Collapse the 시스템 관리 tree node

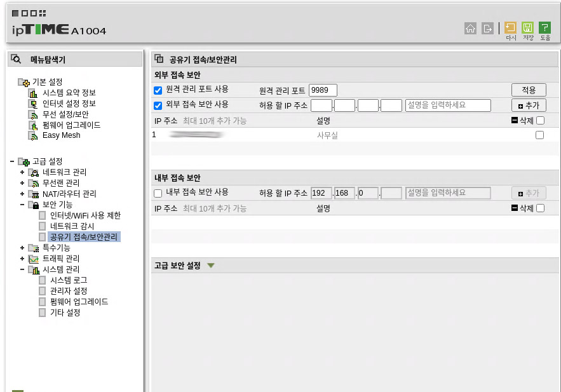tap(22, 269)
